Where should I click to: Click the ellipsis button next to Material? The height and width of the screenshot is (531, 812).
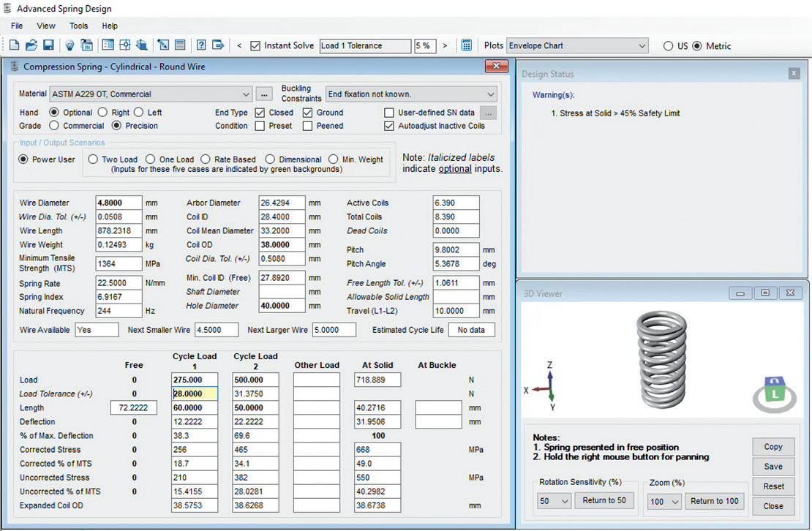point(266,94)
